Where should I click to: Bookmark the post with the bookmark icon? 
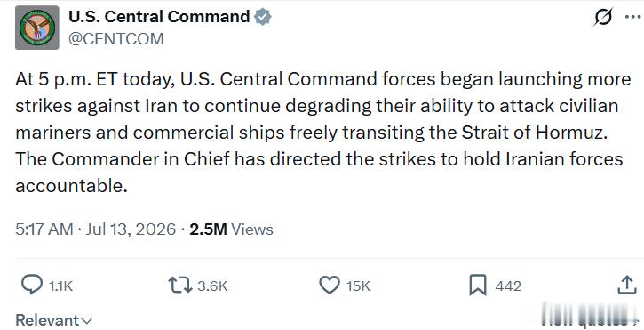point(478,286)
